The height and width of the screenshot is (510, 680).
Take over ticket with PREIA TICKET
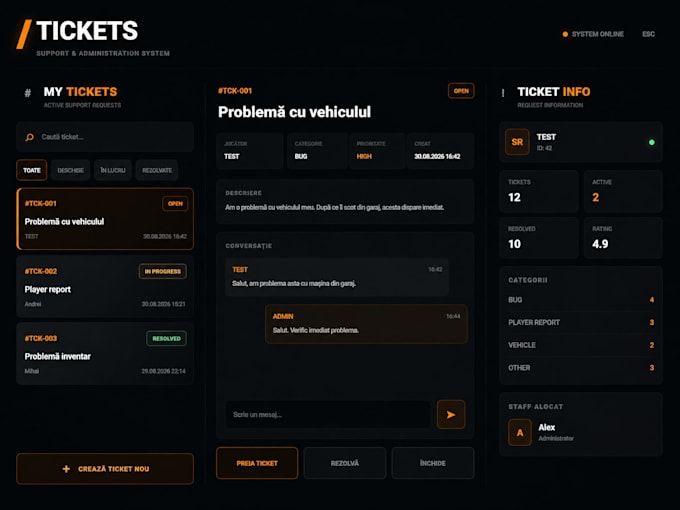[257, 463]
